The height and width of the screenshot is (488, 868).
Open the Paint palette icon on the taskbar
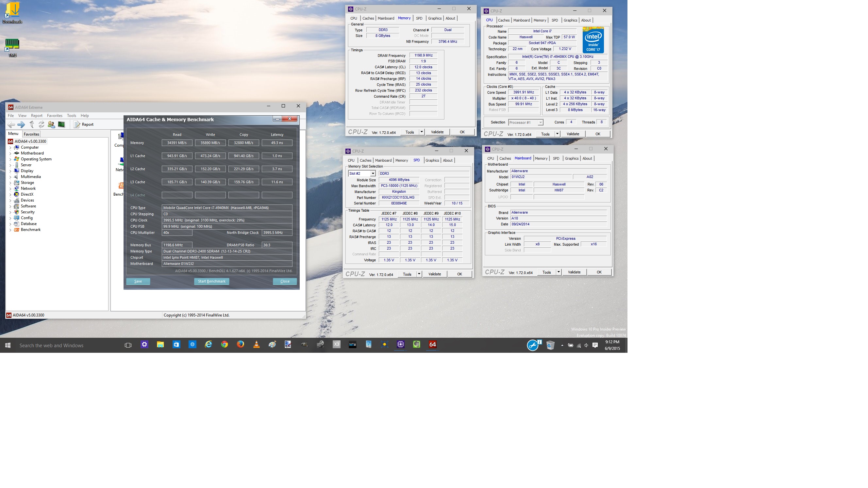pyautogui.click(x=272, y=345)
